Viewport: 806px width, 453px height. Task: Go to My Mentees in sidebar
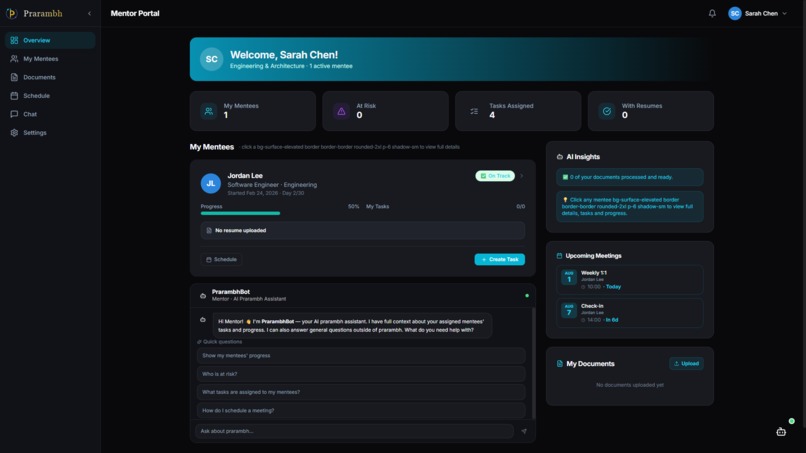point(50,59)
